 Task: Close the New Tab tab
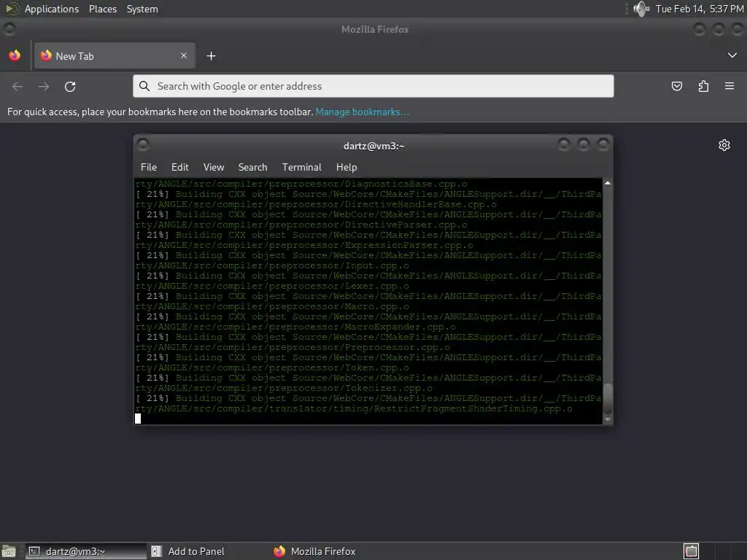point(184,55)
